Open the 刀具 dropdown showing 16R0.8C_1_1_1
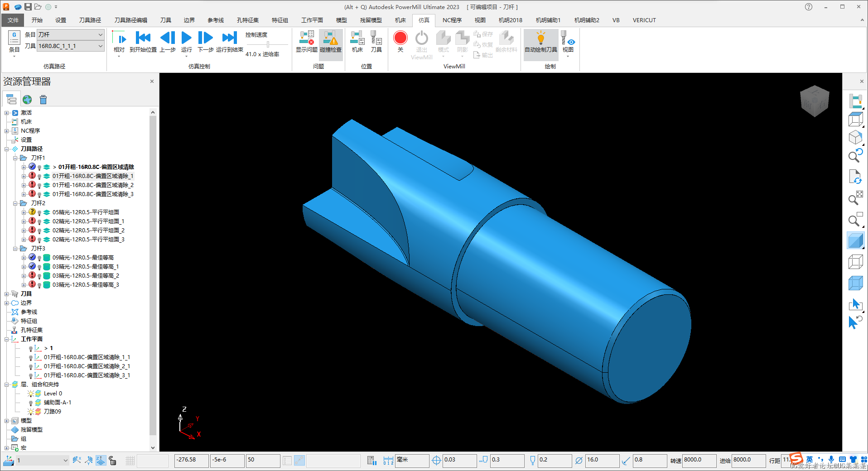The height and width of the screenshot is (471, 868). tap(100, 46)
